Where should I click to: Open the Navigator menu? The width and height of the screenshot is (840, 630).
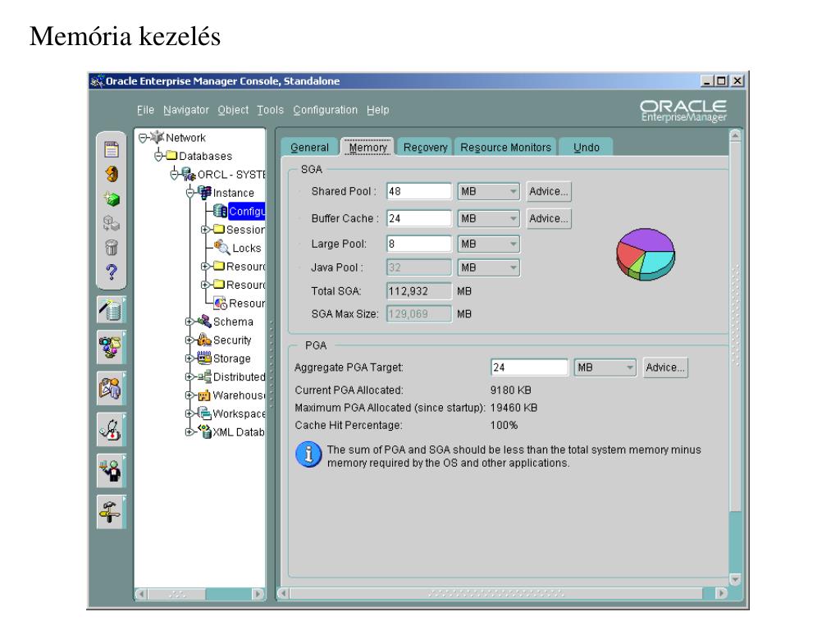click(186, 110)
